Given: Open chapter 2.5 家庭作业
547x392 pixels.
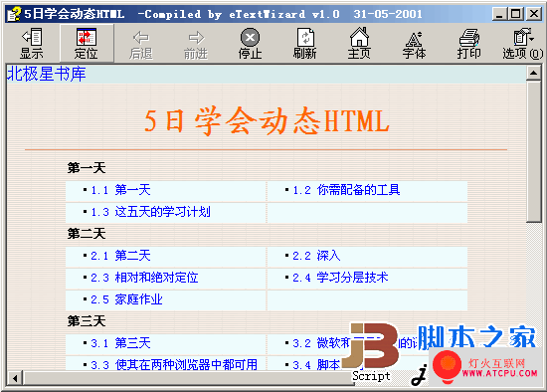Looking at the screenshot, I should coord(126,299).
